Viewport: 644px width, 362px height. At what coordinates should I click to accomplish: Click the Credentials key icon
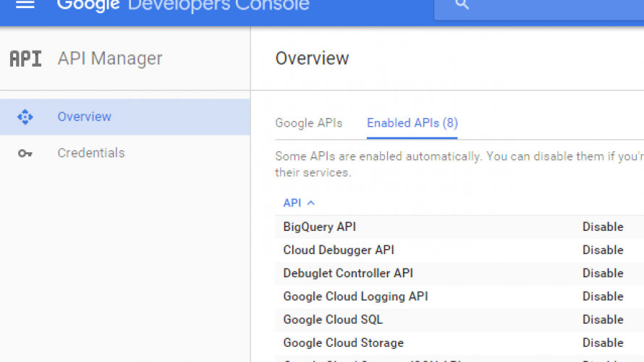point(25,153)
